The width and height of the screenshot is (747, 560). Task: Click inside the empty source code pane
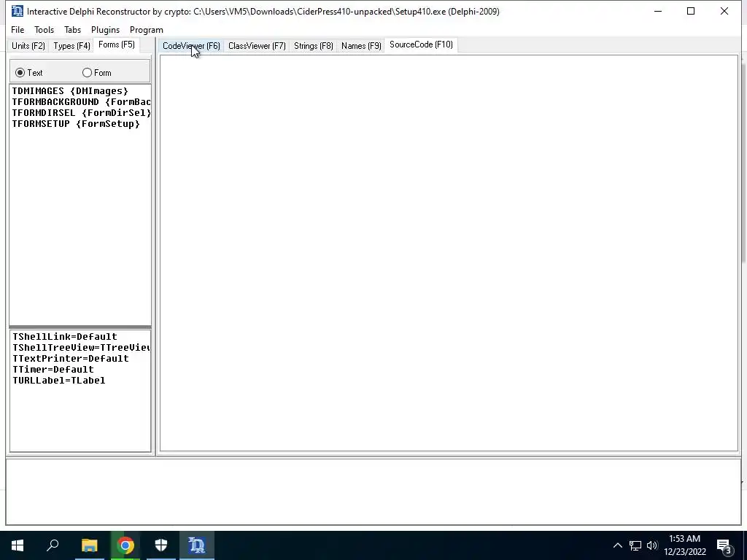click(449, 252)
